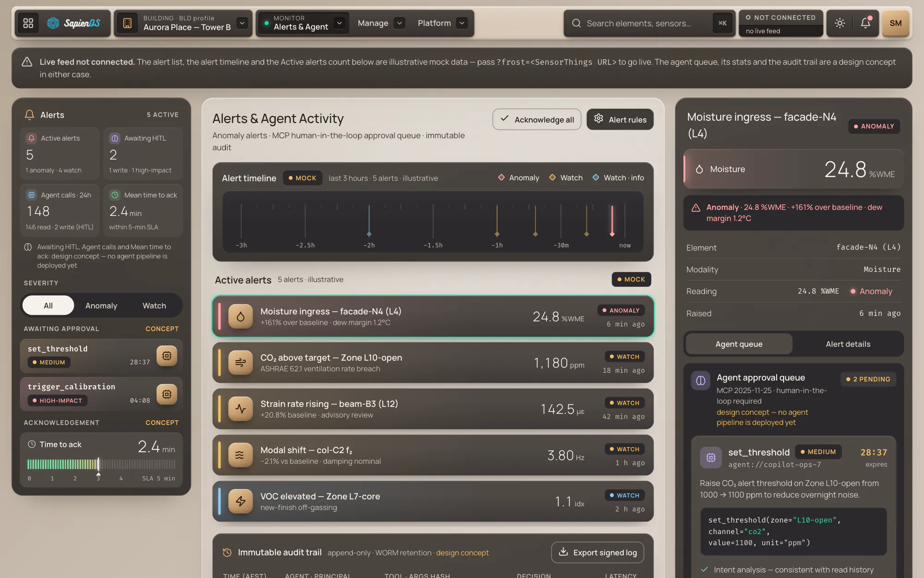This screenshot has width=924, height=578.
Task: Click the Strain rate pulse icon
Action: pyautogui.click(x=240, y=409)
